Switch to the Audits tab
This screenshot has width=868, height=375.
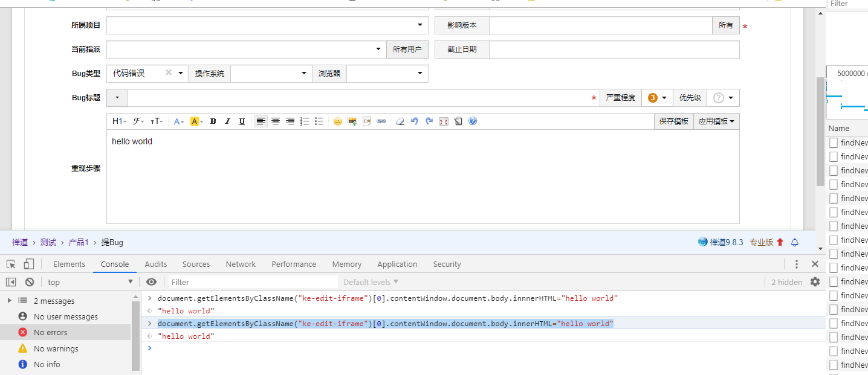tap(155, 264)
